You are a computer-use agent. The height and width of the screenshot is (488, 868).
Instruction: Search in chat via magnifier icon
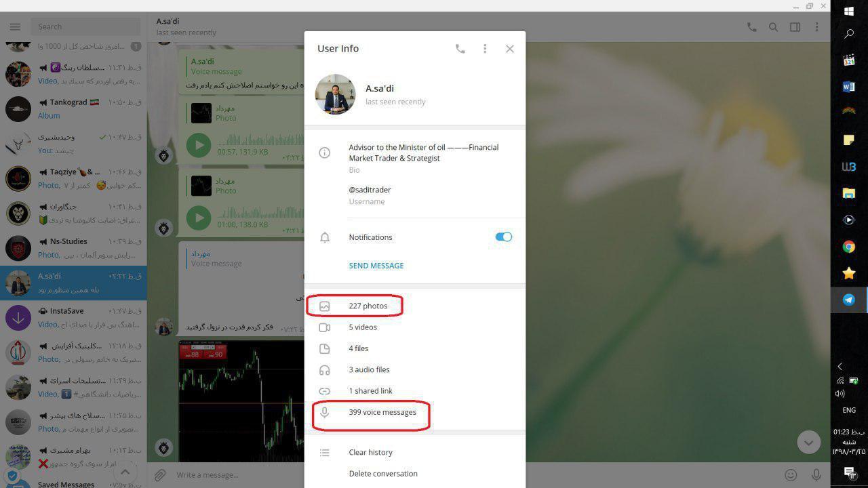click(773, 27)
